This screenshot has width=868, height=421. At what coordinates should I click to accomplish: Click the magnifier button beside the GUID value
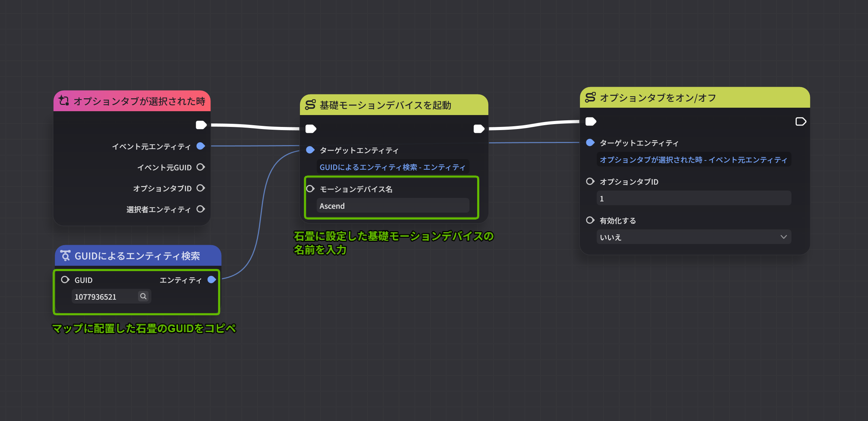coord(143,296)
